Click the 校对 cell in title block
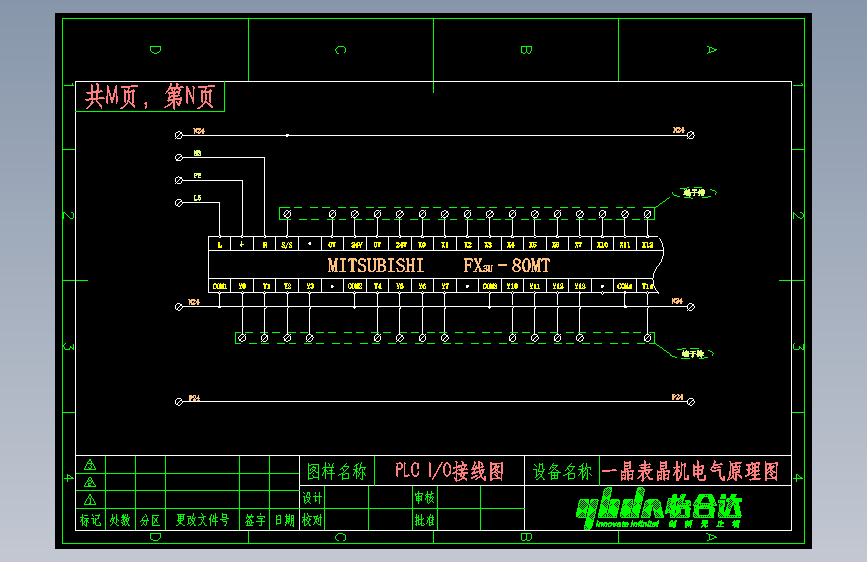The height and width of the screenshot is (562, 867). click(x=312, y=520)
